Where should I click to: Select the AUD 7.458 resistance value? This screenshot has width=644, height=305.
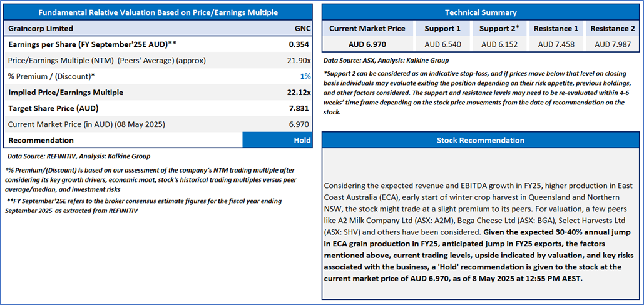(555, 44)
